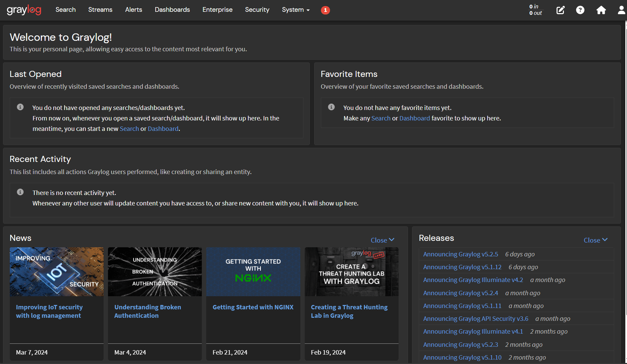Open the Enterprise menu item
Viewport: 627px width, 364px height.
click(217, 10)
